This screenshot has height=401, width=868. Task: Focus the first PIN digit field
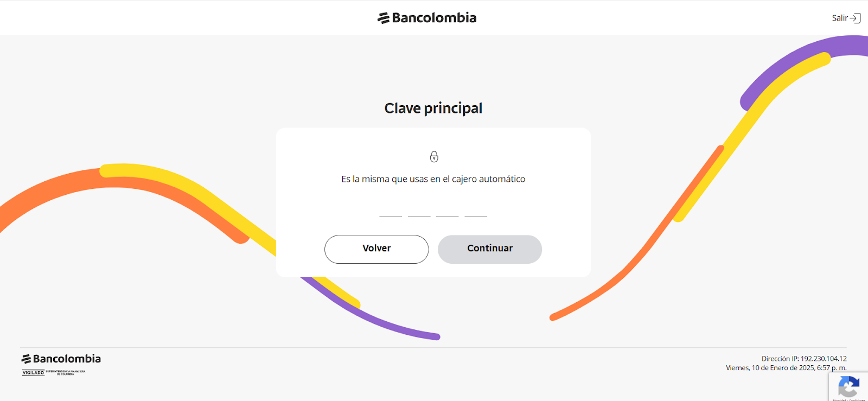391,210
